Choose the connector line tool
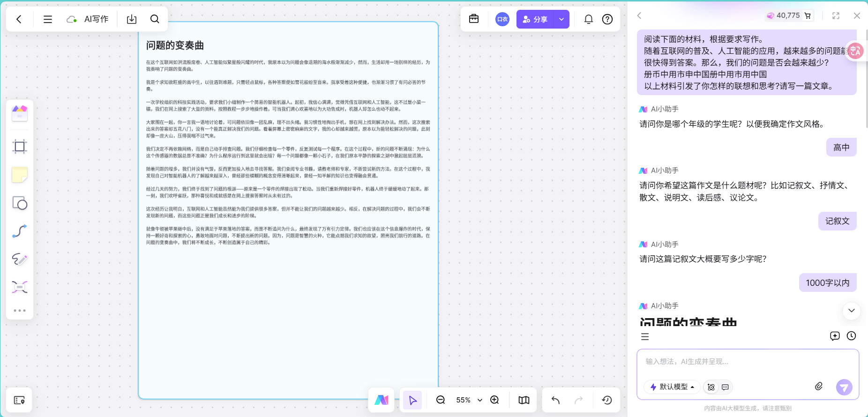Image resolution: width=868 pixels, height=417 pixels. 20,231
